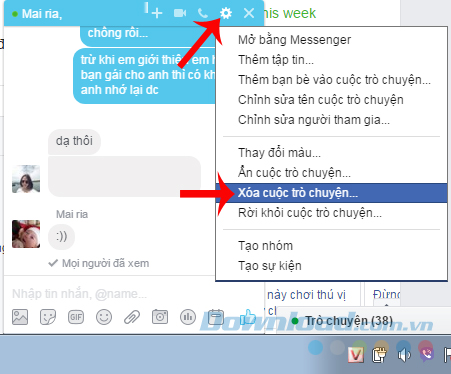This screenshot has height=374, width=451.
Task: Attach a photo using the image icon
Action: click(x=20, y=317)
